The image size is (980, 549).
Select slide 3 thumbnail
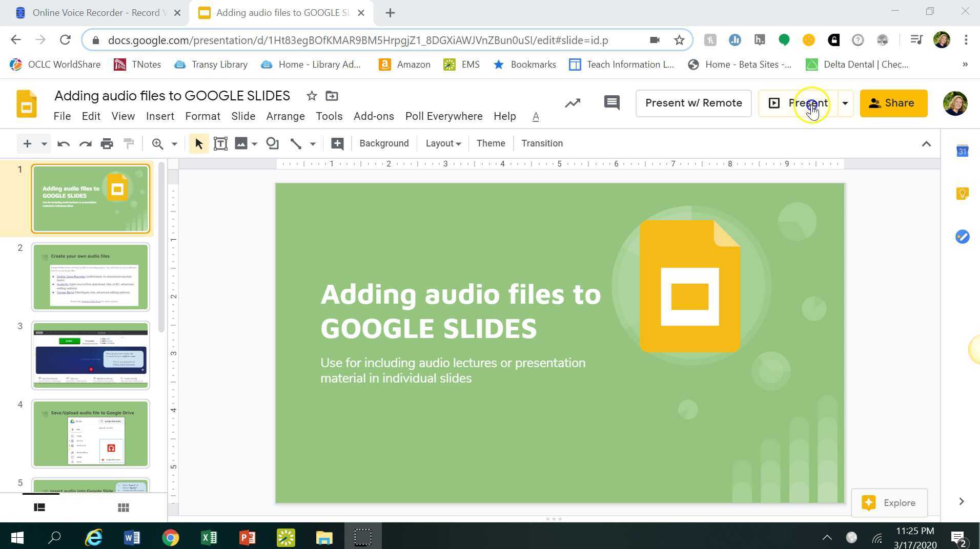click(x=90, y=355)
